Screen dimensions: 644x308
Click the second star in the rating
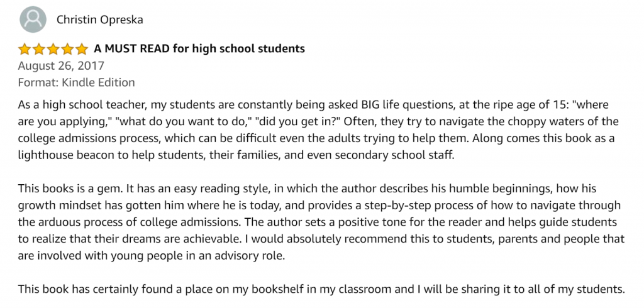pyautogui.click(x=39, y=49)
